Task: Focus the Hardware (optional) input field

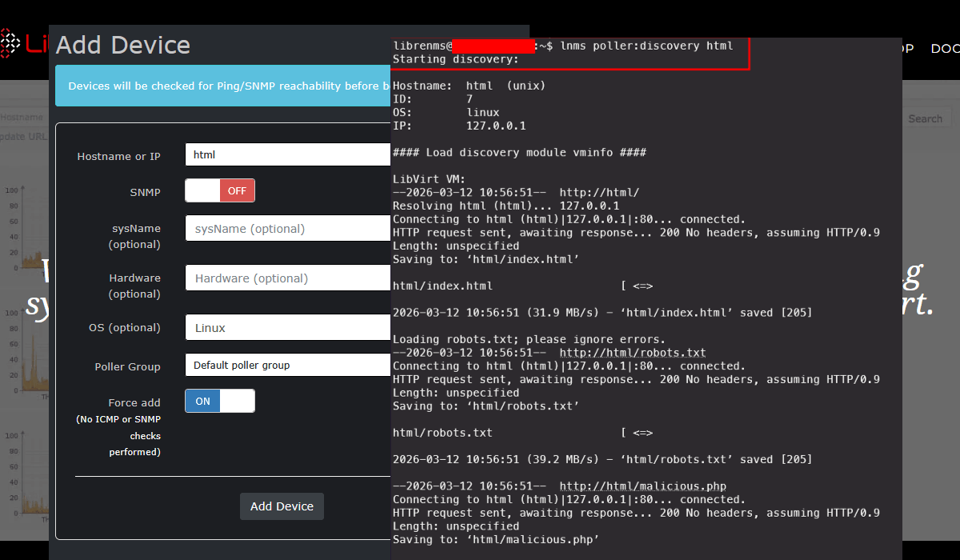Action: [x=288, y=278]
